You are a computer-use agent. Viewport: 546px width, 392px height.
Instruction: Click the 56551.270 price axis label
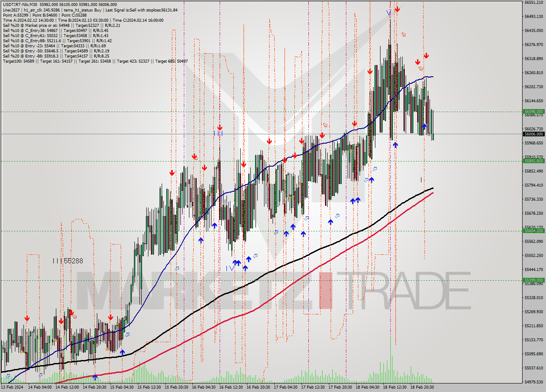[x=534, y=3]
